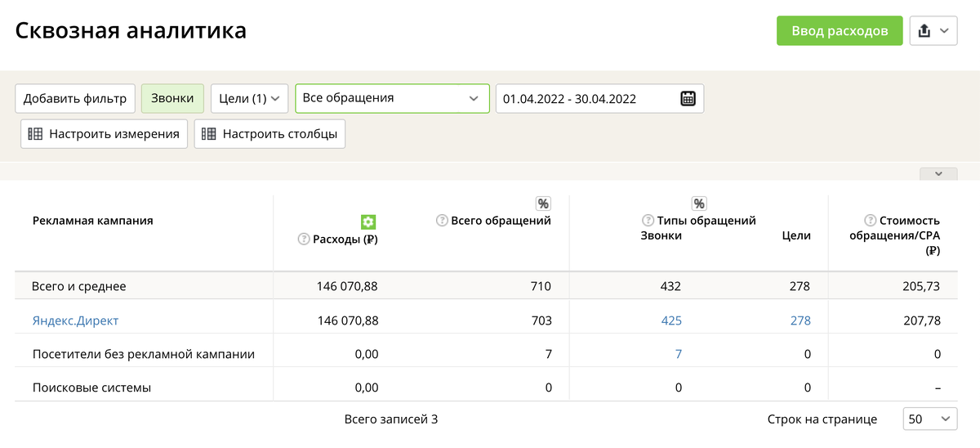The width and height of the screenshot is (980, 448).
Task: Collapse the filter panel with chevron toggle
Action: point(938,173)
